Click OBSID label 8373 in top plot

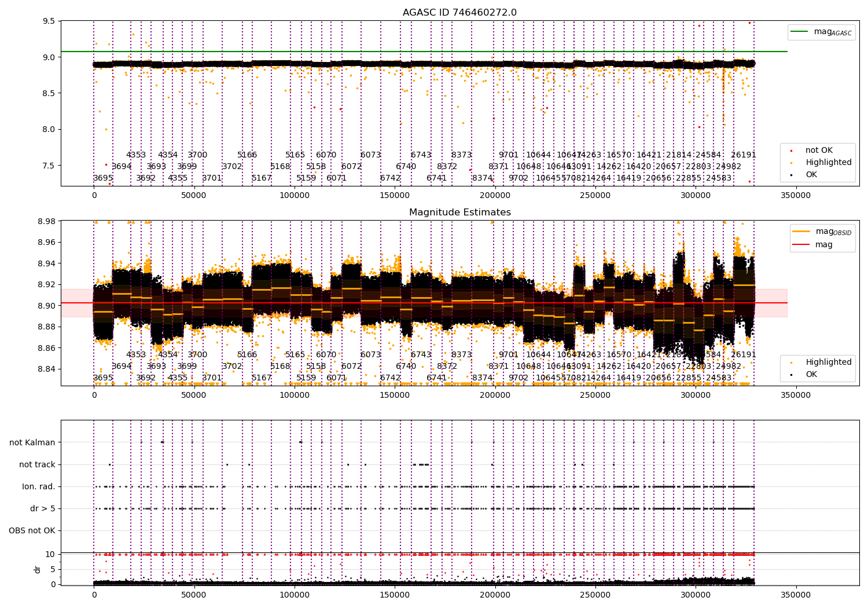click(462, 155)
